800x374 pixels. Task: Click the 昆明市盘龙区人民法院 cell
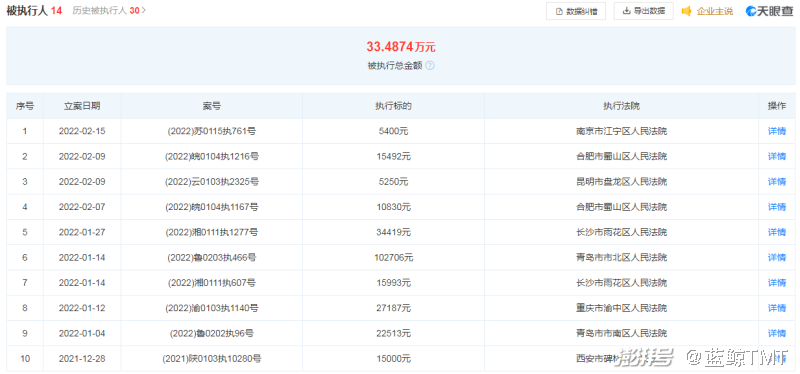[621, 182]
